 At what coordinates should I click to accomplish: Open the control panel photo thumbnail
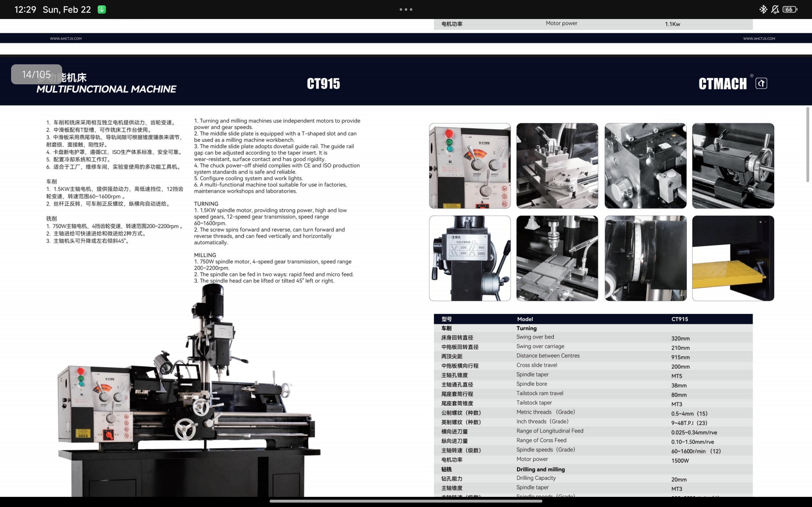[470, 166]
